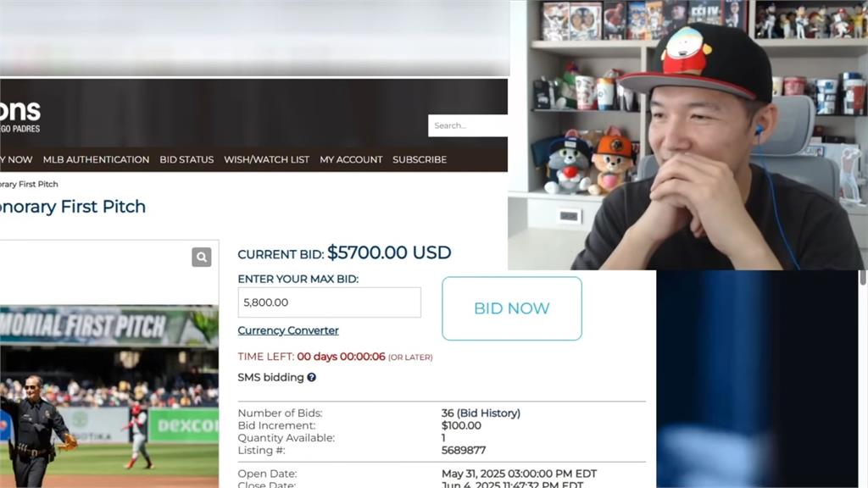Click the page vertical scrollbar handle
Viewport: 868px width, 488px height.
click(x=862, y=278)
